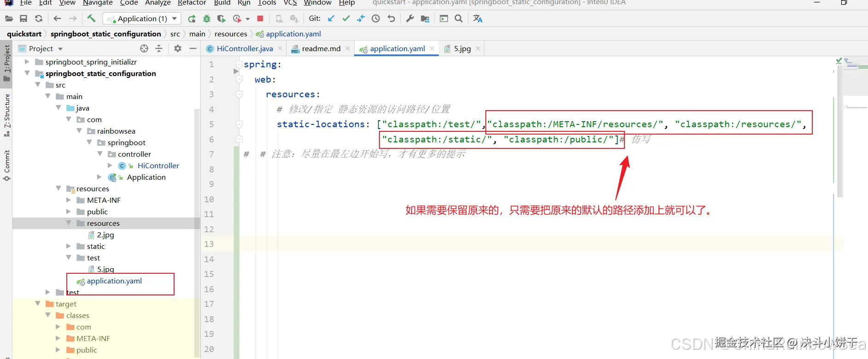Click the Git commit checkmark
868x359 pixels.
(346, 19)
